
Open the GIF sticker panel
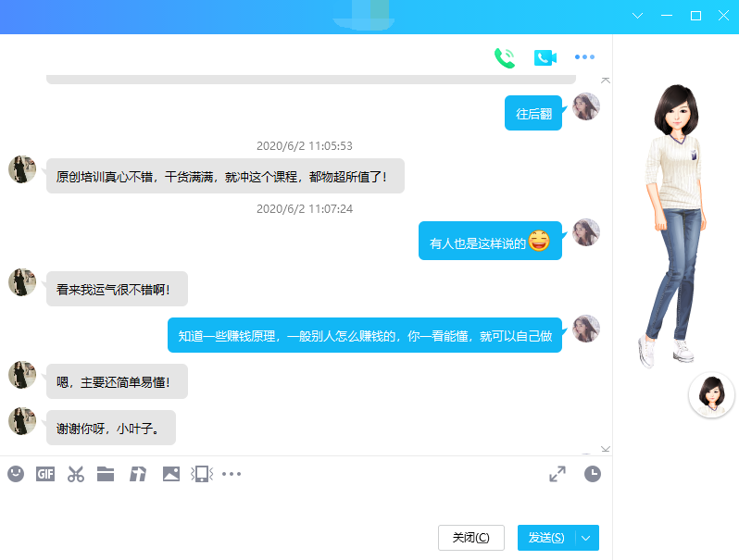[x=45, y=474]
